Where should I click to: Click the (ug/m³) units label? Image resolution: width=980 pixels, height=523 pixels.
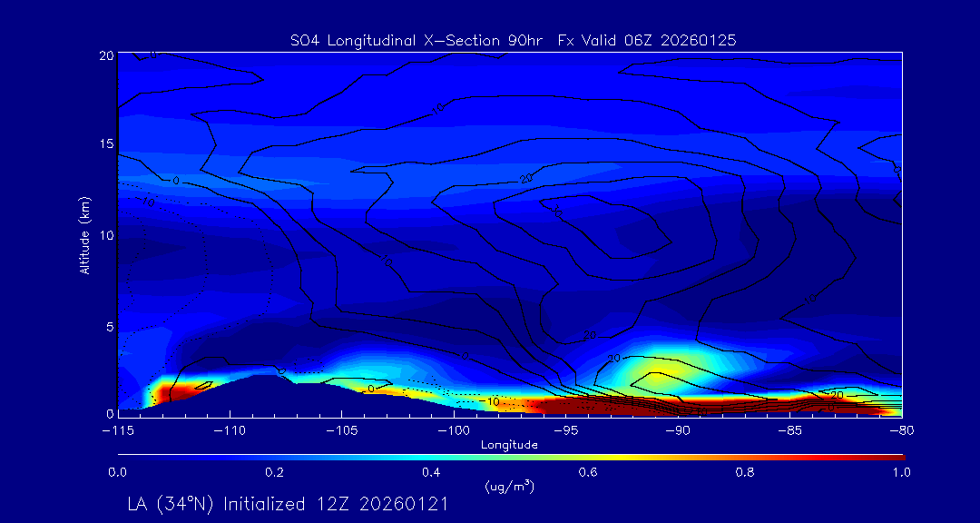(x=509, y=487)
